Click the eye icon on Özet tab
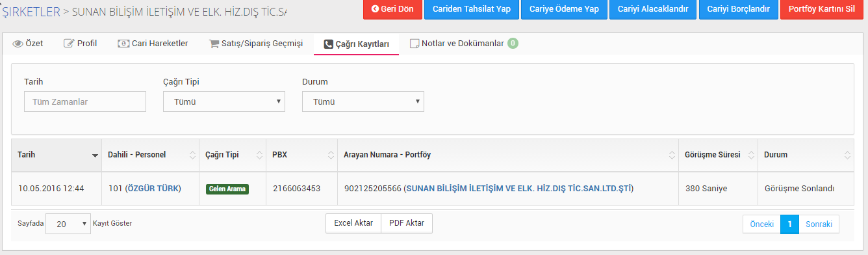This screenshot has height=255, width=868. [x=18, y=44]
